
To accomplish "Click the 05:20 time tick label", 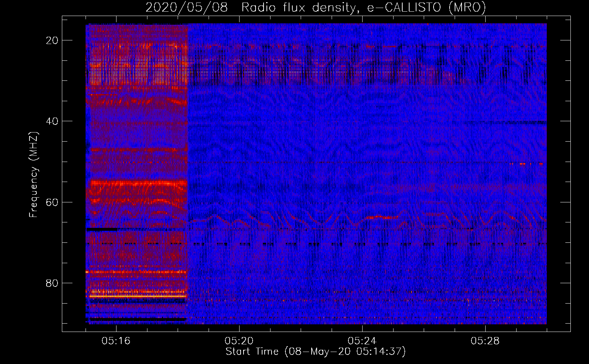I will pyautogui.click(x=239, y=341).
